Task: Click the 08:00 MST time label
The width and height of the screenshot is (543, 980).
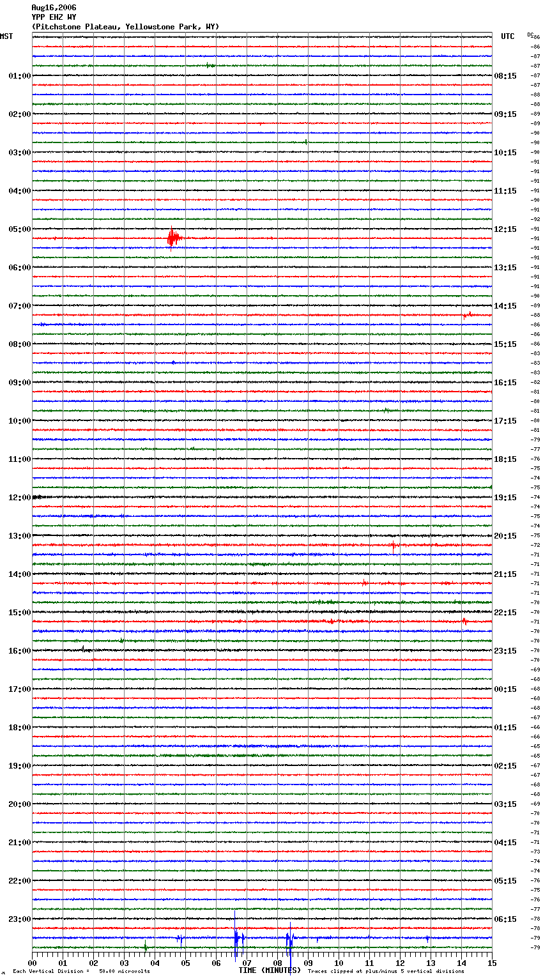Action: 19,344
